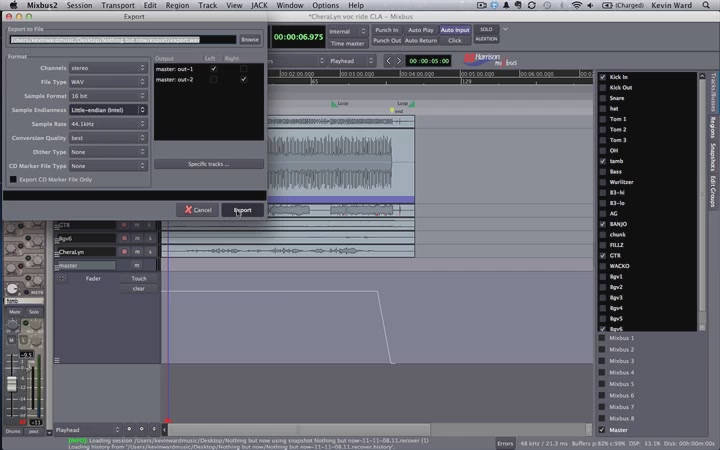The width and height of the screenshot is (720, 450).
Task: Open the Internal sync source dropdown
Action: click(347, 31)
